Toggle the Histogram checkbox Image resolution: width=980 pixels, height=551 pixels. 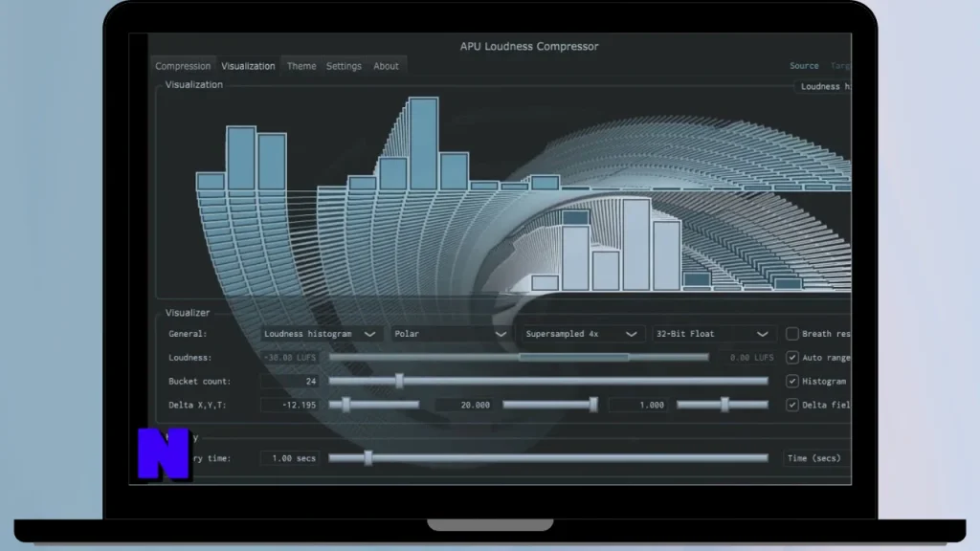[791, 381]
